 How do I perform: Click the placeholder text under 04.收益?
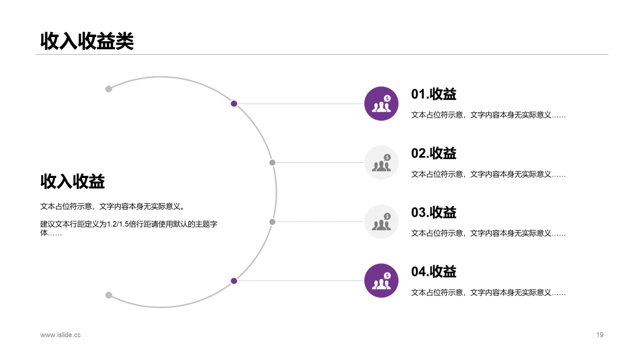tap(489, 293)
